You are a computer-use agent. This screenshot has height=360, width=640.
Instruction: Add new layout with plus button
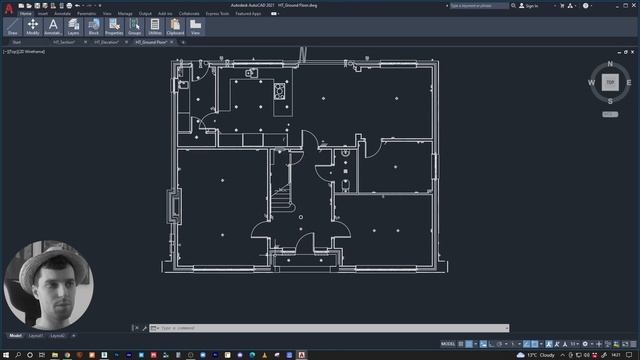[x=73, y=336]
